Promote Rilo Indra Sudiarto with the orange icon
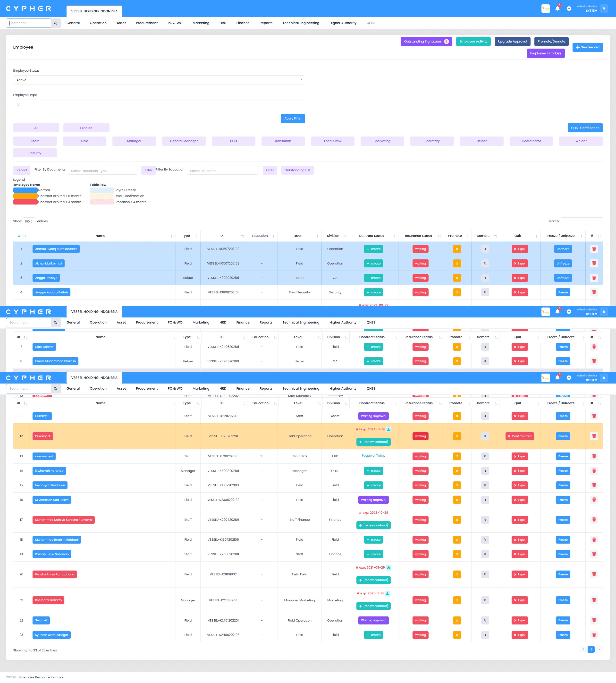Viewport: 616px width, 683px height. click(457, 600)
